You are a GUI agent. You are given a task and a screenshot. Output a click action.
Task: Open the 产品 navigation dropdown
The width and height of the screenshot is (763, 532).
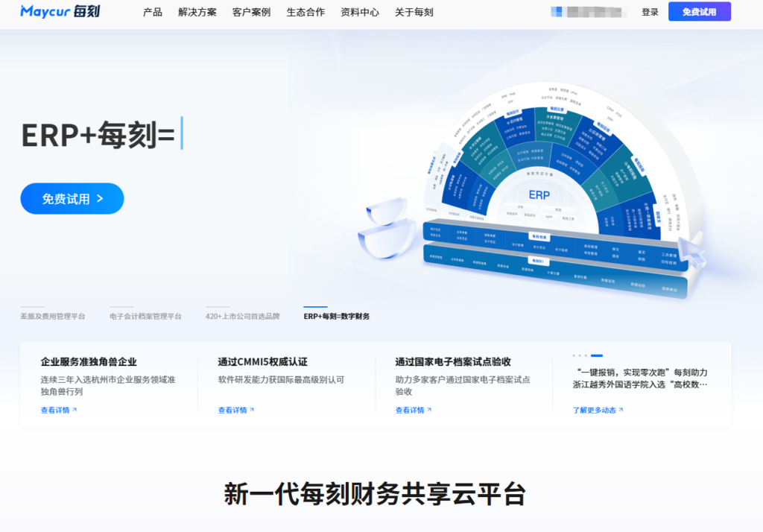click(153, 12)
